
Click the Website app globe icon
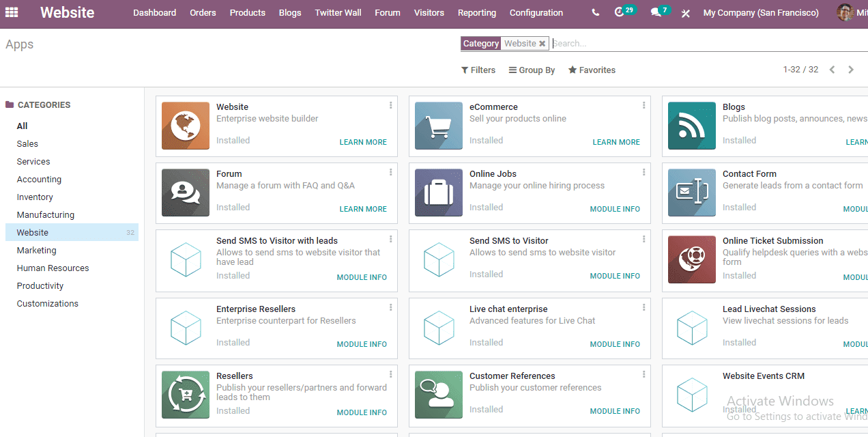tap(186, 126)
